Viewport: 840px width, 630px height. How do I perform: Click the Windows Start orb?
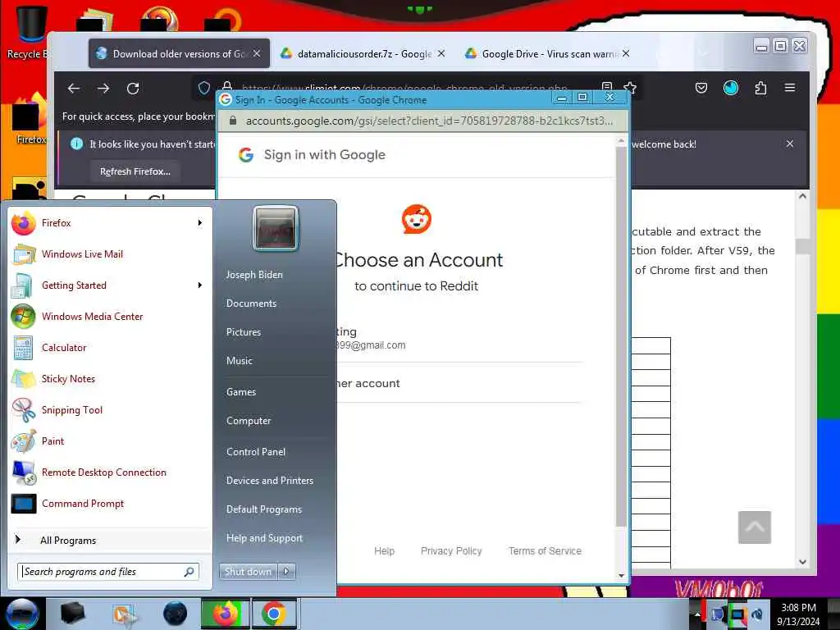(x=22, y=614)
